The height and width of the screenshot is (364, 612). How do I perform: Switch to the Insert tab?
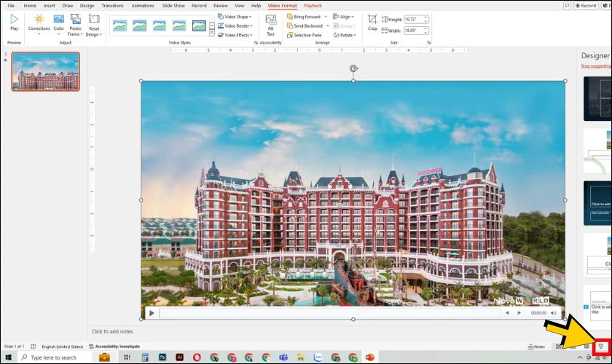click(50, 6)
